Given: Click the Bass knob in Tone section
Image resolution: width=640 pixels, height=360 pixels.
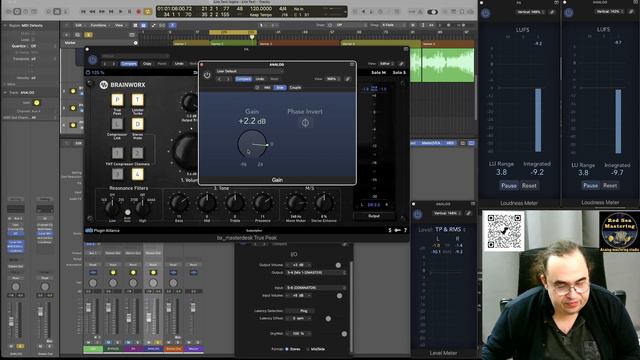Looking at the screenshot, I should point(179,203).
